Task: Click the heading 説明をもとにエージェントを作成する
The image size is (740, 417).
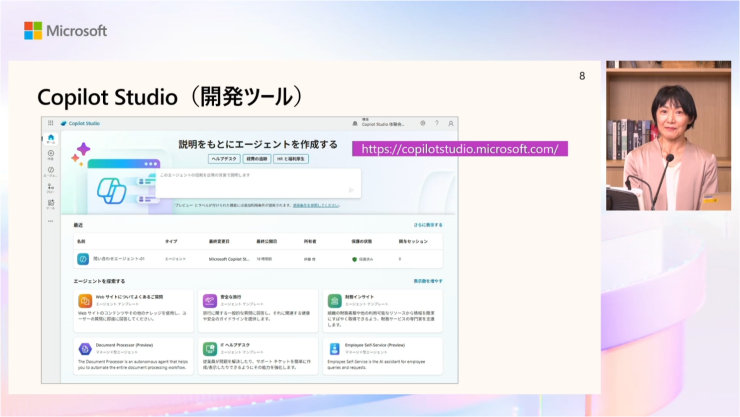Action: 258,144
